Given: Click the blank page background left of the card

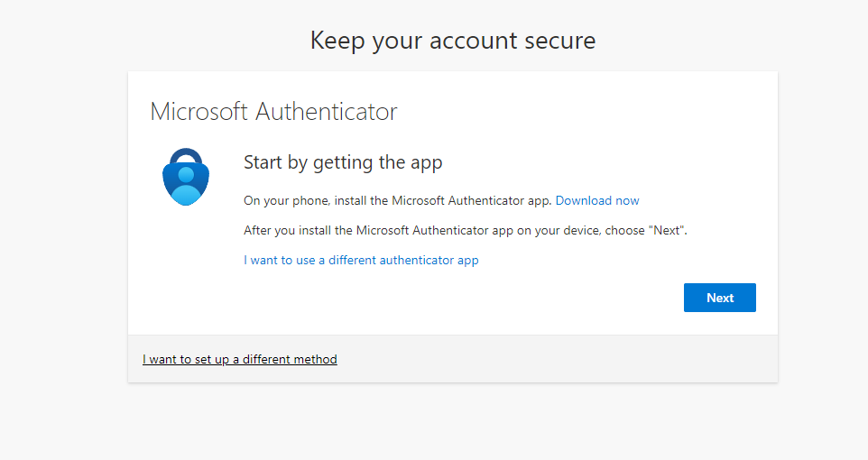Looking at the screenshot, I should (63, 225).
